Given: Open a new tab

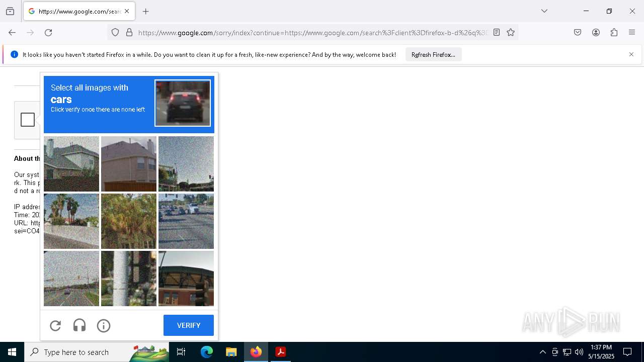Looking at the screenshot, I should 146,11.
